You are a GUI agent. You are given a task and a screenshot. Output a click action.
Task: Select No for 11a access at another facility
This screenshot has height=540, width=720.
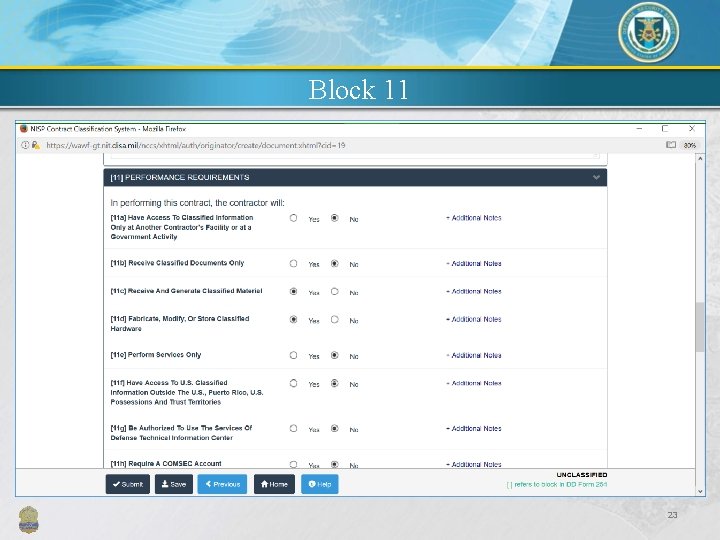[335, 218]
